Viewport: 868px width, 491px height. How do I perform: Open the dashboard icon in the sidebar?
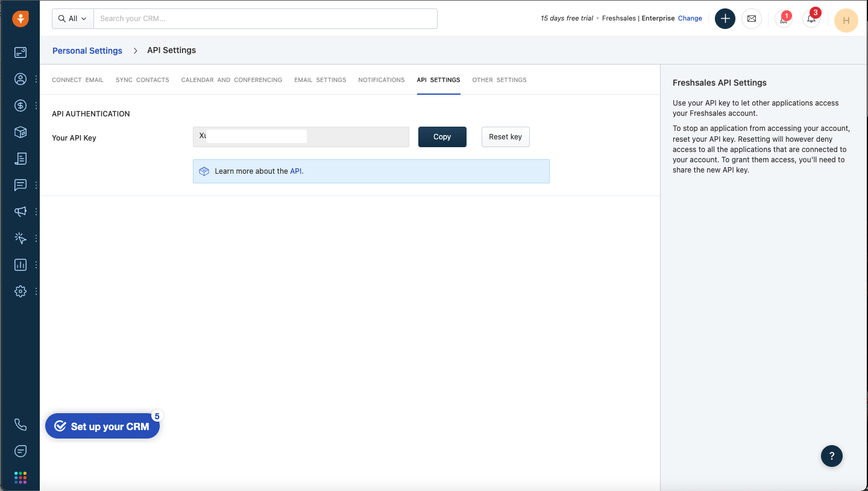(x=20, y=52)
